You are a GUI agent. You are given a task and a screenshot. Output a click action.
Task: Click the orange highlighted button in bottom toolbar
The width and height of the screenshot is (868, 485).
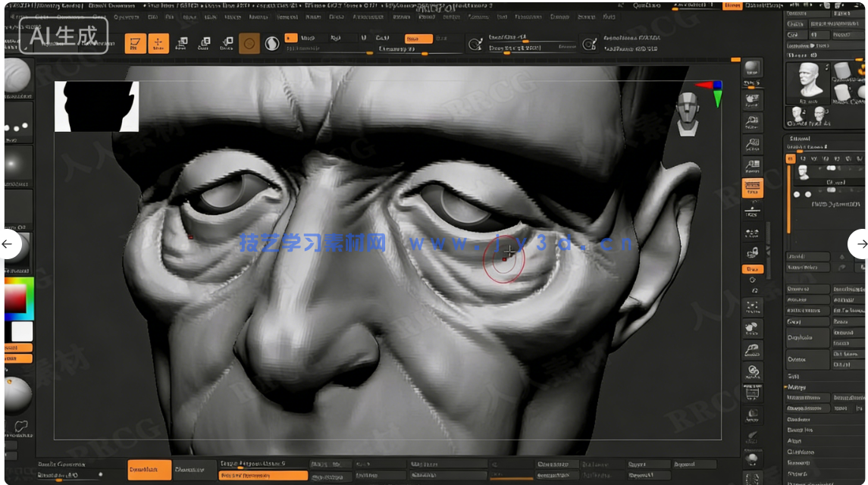149,470
